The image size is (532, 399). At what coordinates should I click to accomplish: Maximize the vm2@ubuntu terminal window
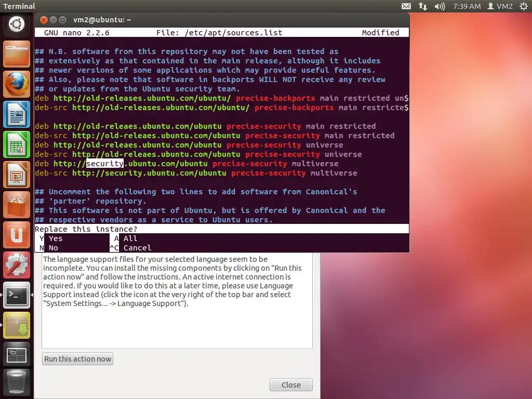coord(62,20)
